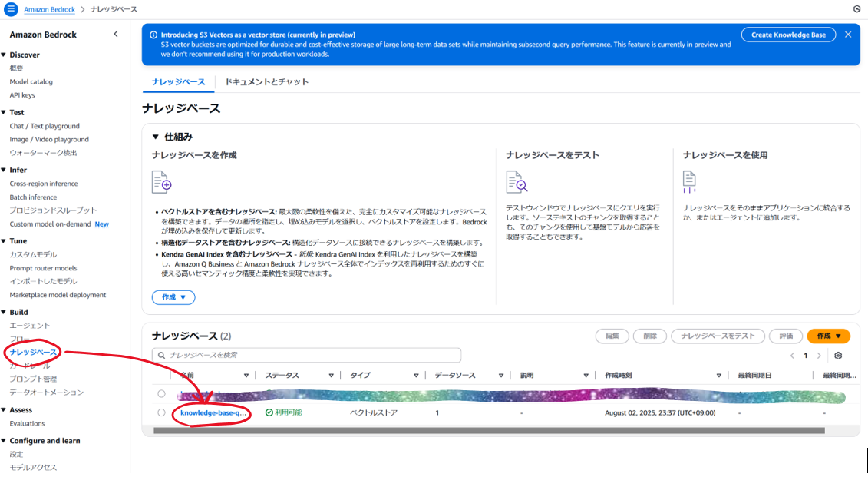Click the 削除 button
Viewport: 868px width, 477px height.
pyautogui.click(x=650, y=336)
